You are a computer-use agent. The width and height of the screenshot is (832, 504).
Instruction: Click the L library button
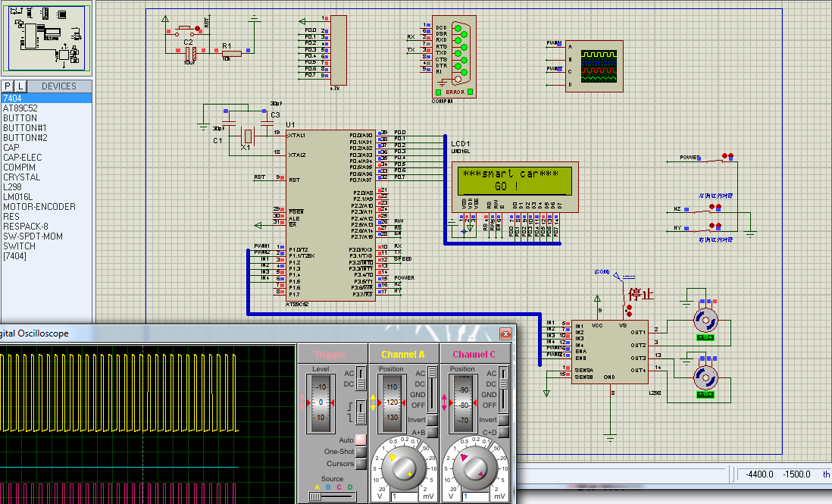pyautogui.click(x=20, y=86)
